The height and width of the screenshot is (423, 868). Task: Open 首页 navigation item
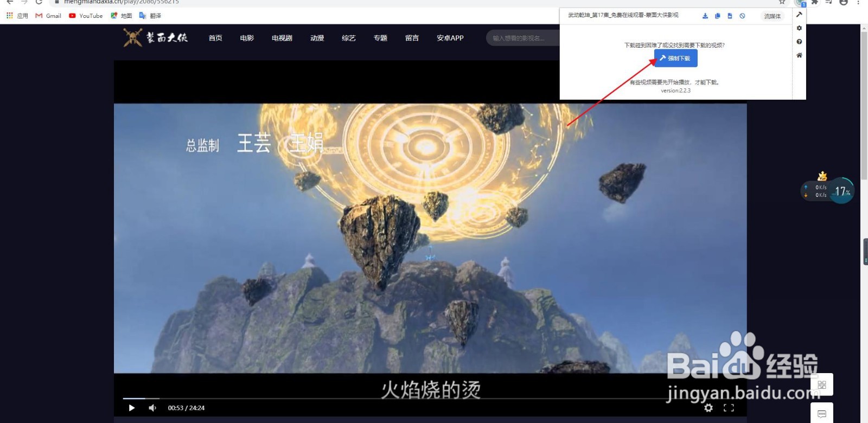215,38
